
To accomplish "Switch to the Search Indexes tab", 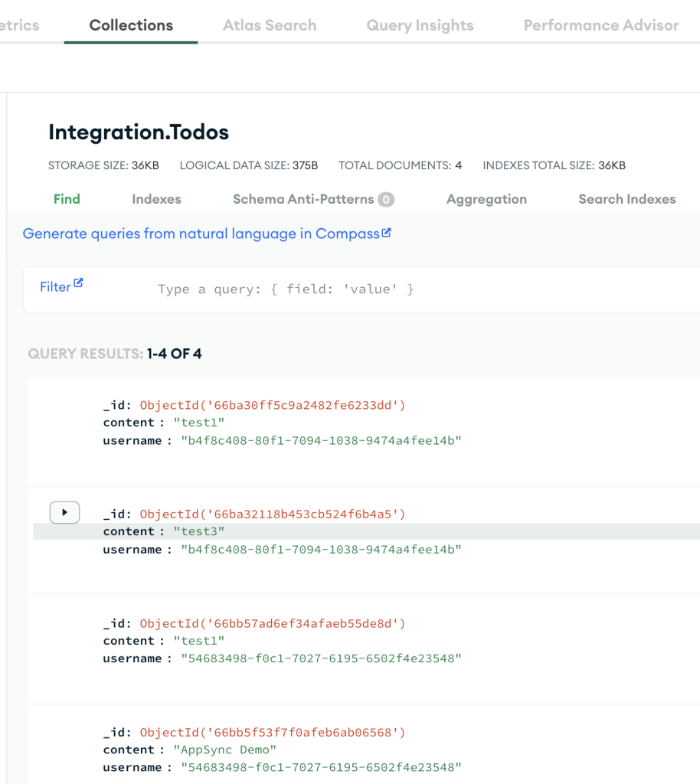I will pyautogui.click(x=626, y=199).
